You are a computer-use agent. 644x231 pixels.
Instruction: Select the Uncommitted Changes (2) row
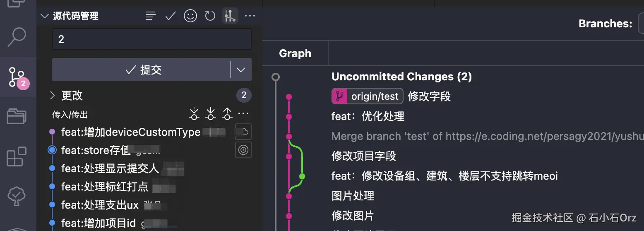401,77
